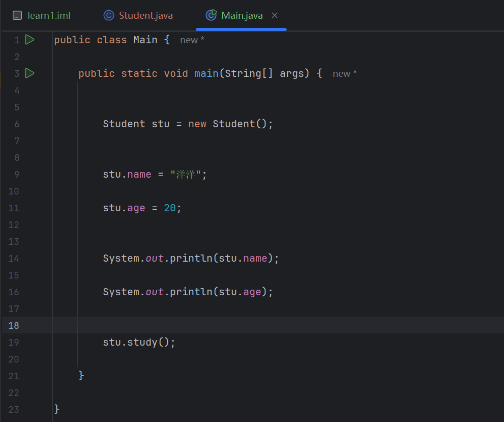Click the closing brace on line 21
The height and width of the screenshot is (422, 504).
click(x=81, y=375)
